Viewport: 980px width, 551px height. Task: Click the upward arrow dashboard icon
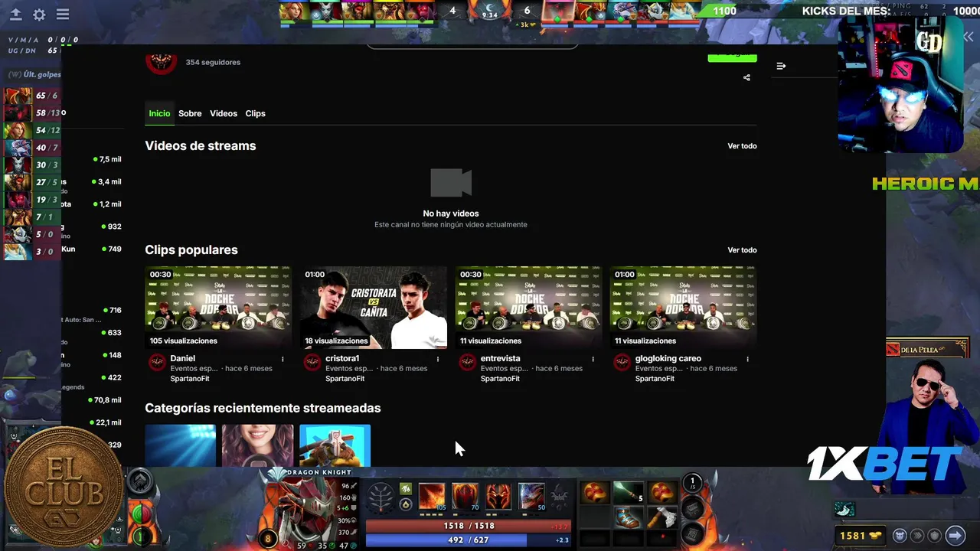(15, 15)
